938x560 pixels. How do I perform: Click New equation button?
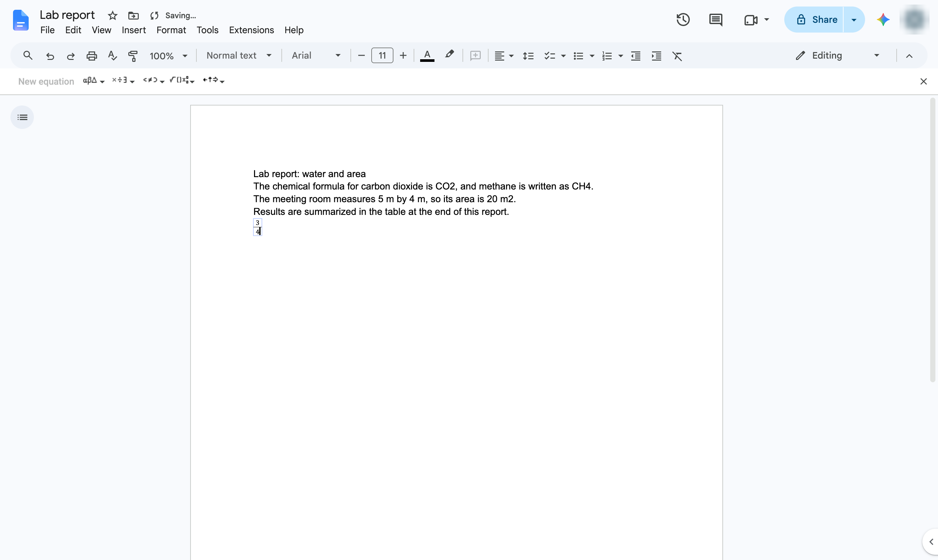(x=46, y=81)
